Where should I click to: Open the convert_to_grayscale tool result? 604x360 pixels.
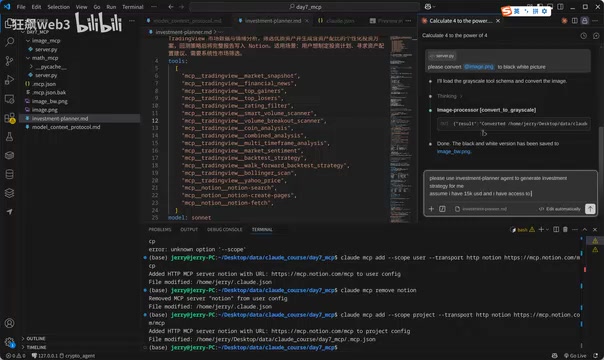(x=513, y=124)
